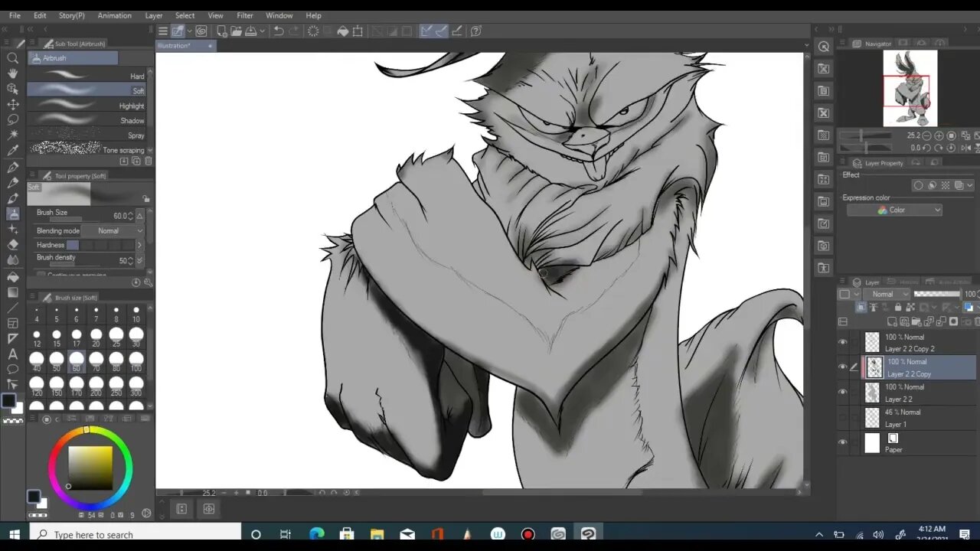Image resolution: width=980 pixels, height=551 pixels.
Task: Click the Save icon in command bar
Action: tap(250, 31)
